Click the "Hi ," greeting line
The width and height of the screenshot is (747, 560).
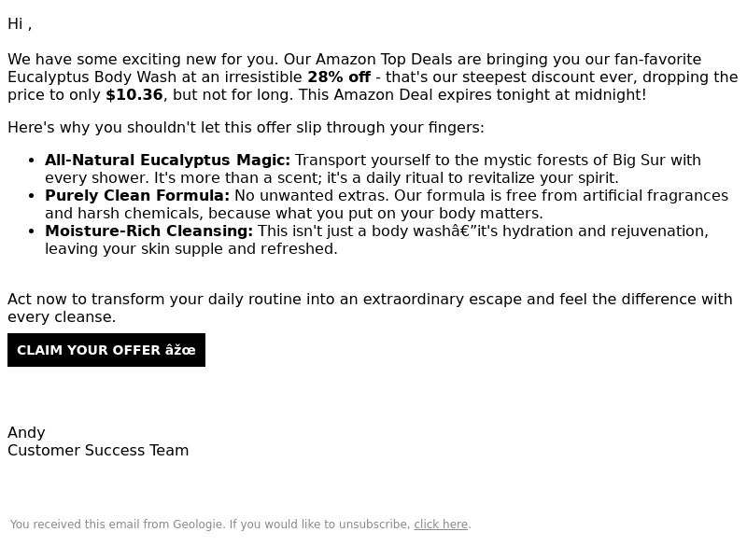click(x=20, y=24)
